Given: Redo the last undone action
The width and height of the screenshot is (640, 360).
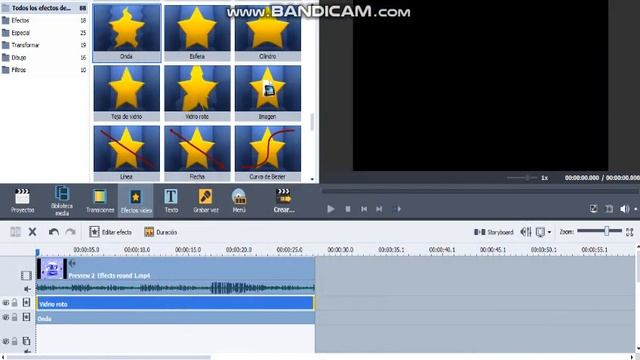Looking at the screenshot, I should tap(71, 232).
